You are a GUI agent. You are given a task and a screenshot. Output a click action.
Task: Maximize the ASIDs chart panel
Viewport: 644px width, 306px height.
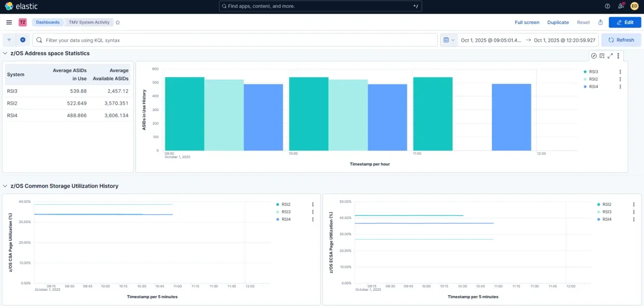point(610,56)
